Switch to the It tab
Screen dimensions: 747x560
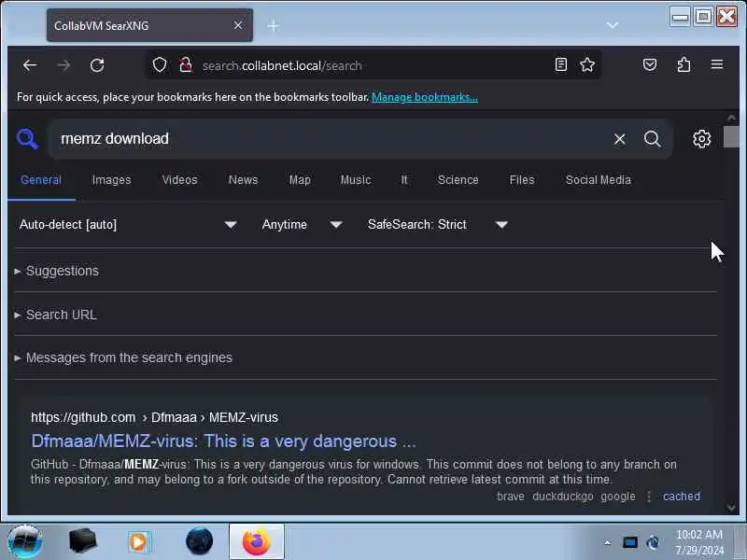[x=404, y=180]
